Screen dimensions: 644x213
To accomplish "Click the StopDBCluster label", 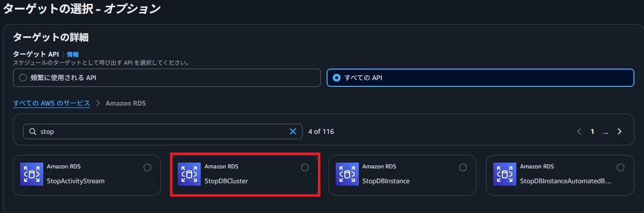I will pos(226,181).
